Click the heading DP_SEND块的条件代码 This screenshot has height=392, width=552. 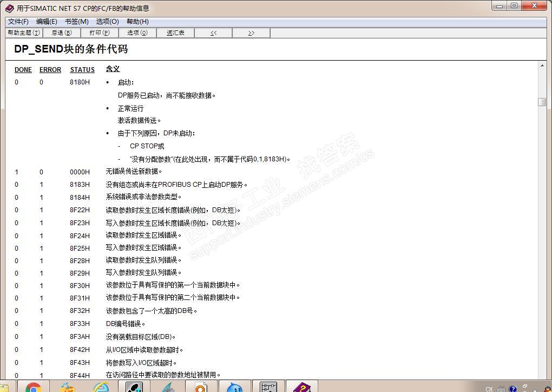pyautogui.click(x=71, y=49)
